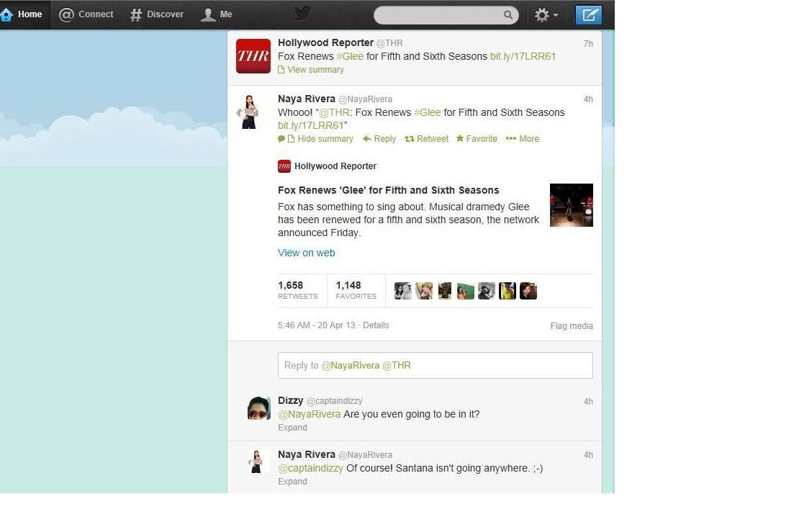This screenshot has width=812, height=509.
Task: Open bit.ly/17LRR61 link in THR tweet
Action: [523, 56]
